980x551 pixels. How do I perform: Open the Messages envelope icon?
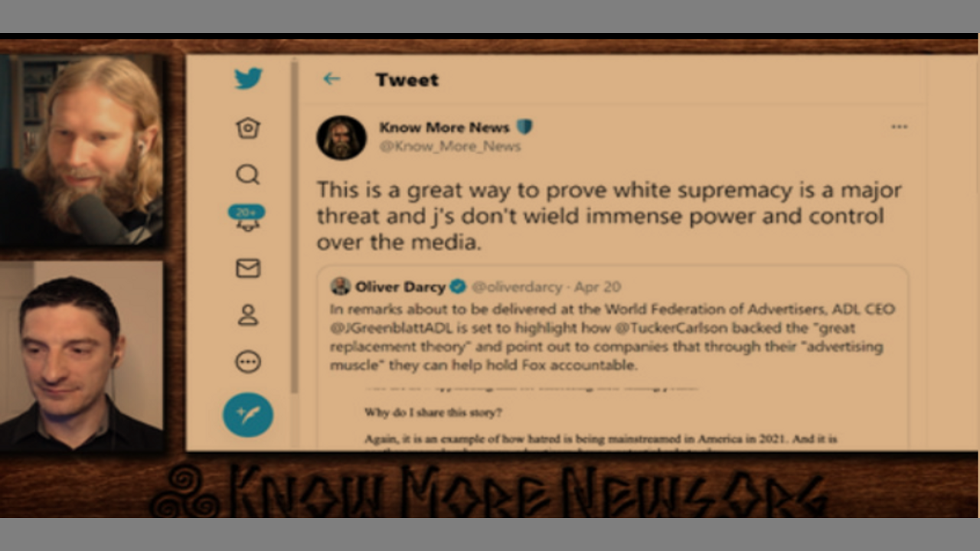coord(247,268)
